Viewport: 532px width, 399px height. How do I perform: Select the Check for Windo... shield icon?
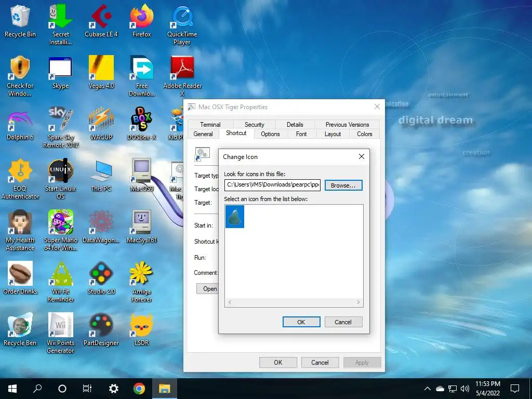coord(20,76)
